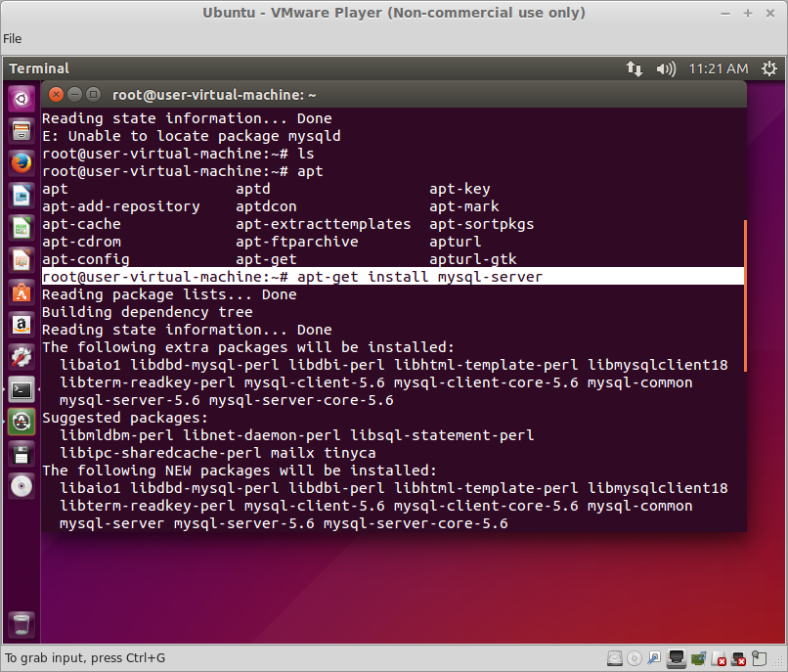
Task: Open the Ubuntu Dash search launcher
Action: pos(22,99)
